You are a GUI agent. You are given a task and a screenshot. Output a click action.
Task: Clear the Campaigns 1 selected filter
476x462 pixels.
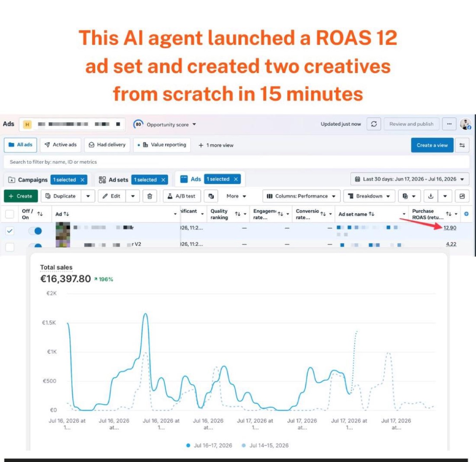coord(82,180)
